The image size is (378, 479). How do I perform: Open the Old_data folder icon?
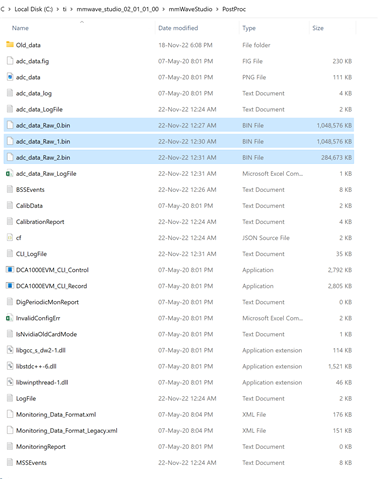pos(10,44)
